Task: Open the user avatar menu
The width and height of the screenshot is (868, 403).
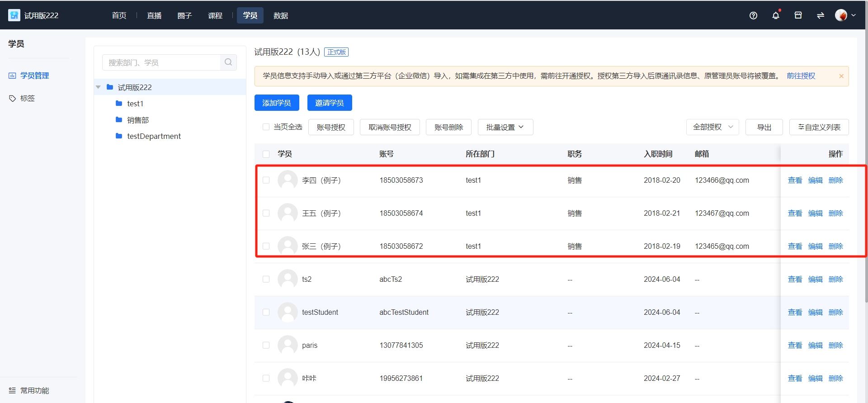Action: 841,15
